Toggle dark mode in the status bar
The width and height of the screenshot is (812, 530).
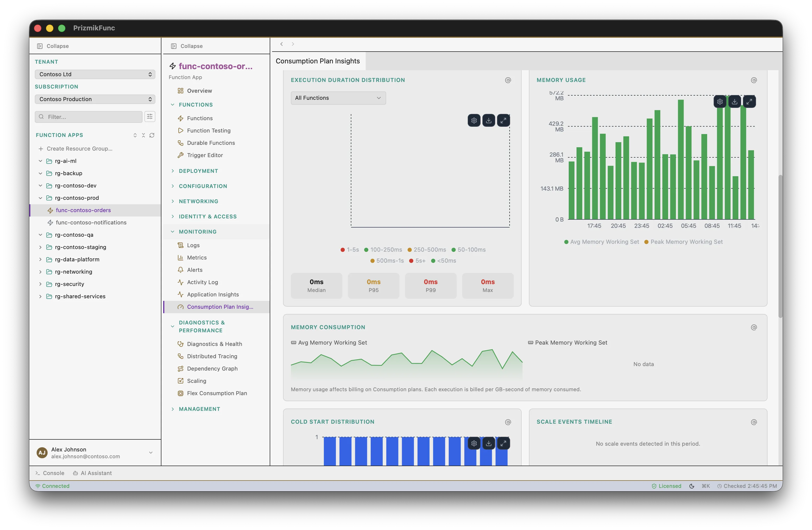tap(692, 485)
